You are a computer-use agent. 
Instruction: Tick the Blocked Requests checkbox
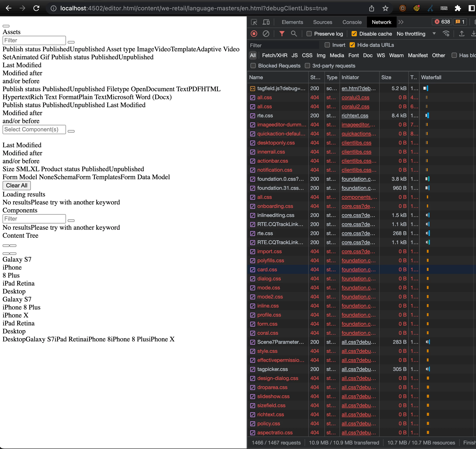point(253,66)
